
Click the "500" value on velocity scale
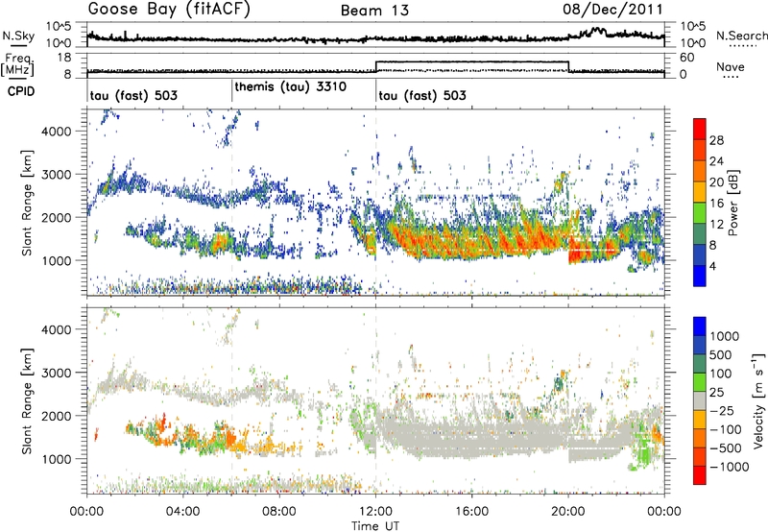click(x=720, y=355)
